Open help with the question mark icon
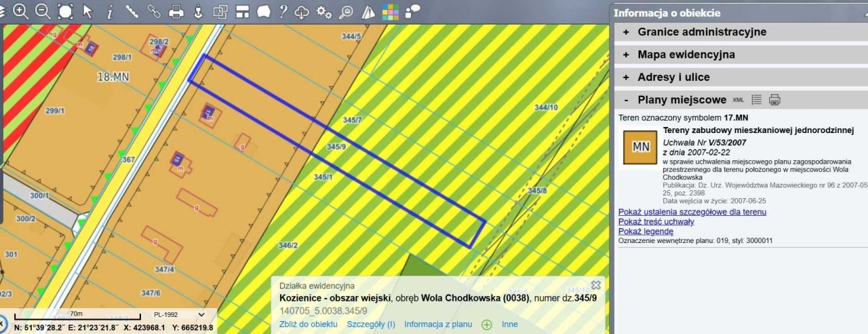This screenshot has height=334, width=868. [x=283, y=11]
